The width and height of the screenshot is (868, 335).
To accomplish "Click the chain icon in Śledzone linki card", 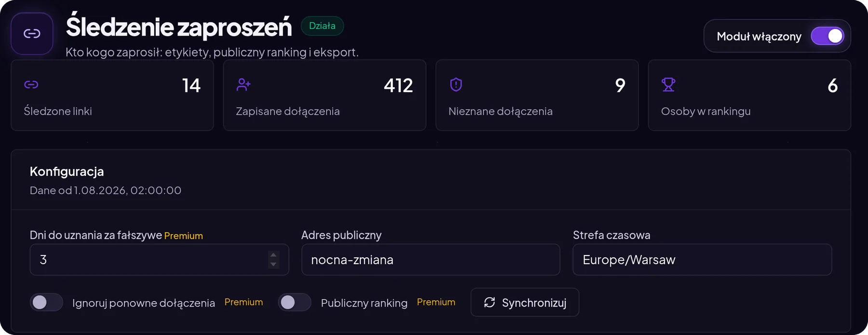I will pos(31,85).
